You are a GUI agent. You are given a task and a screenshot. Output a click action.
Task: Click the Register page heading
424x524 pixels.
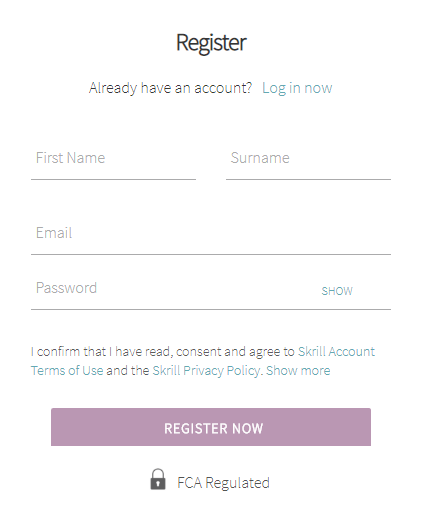click(211, 43)
